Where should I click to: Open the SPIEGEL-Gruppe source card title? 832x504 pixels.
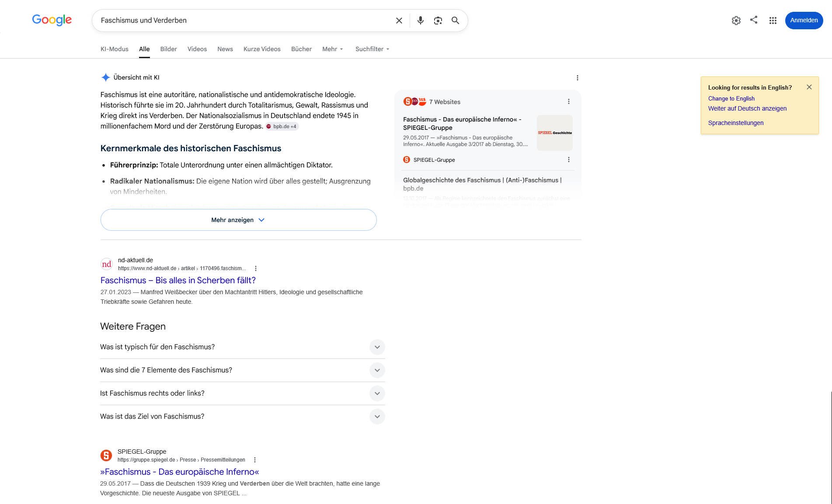462,123
